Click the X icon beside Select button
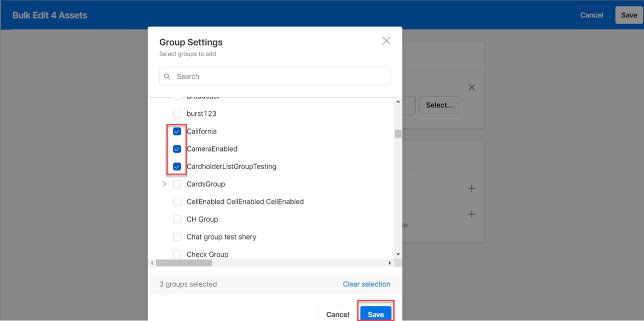Screen dimensions: 644x321 coord(471,87)
